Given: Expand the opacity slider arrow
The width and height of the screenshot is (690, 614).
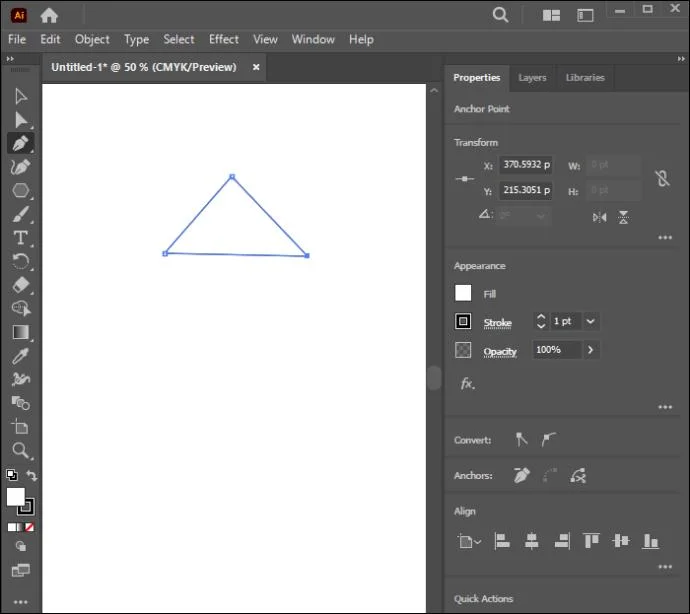Looking at the screenshot, I should coord(590,350).
